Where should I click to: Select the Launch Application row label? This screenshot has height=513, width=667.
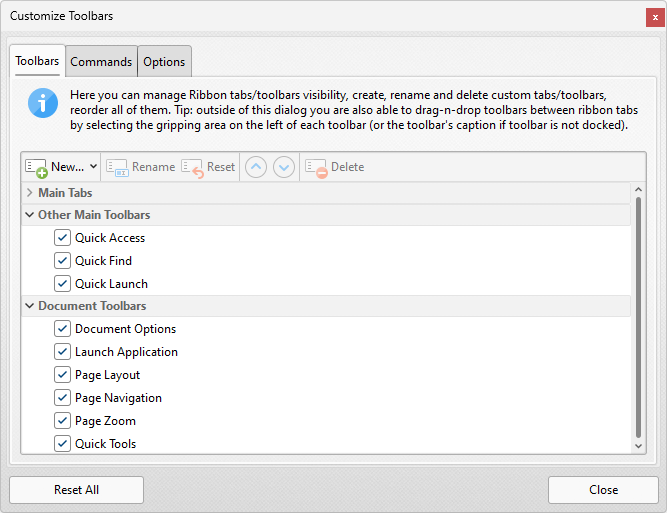tap(126, 352)
